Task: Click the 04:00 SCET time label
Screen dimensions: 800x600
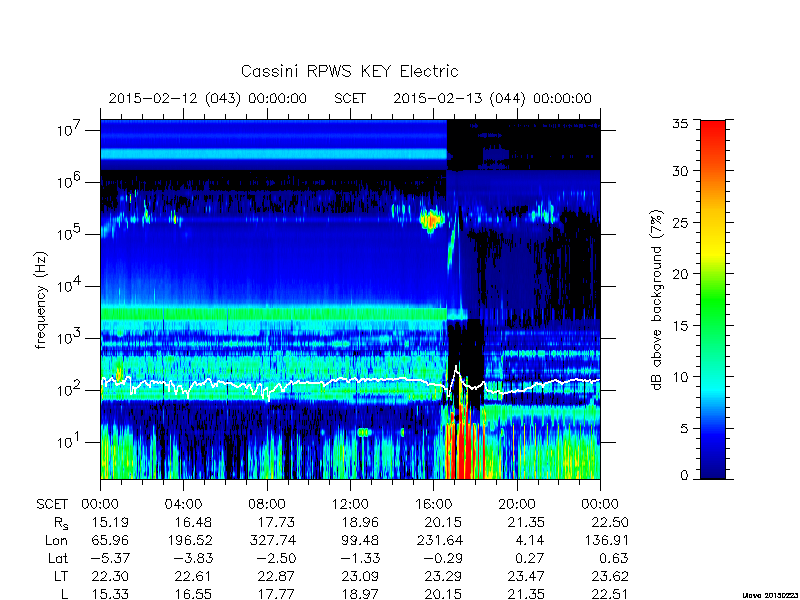Action: tap(183, 504)
